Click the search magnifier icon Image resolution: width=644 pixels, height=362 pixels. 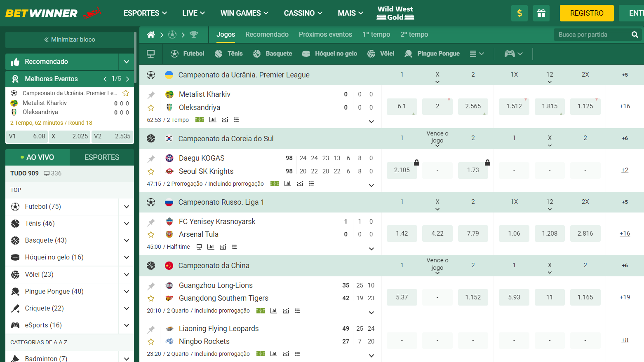click(635, 35)
